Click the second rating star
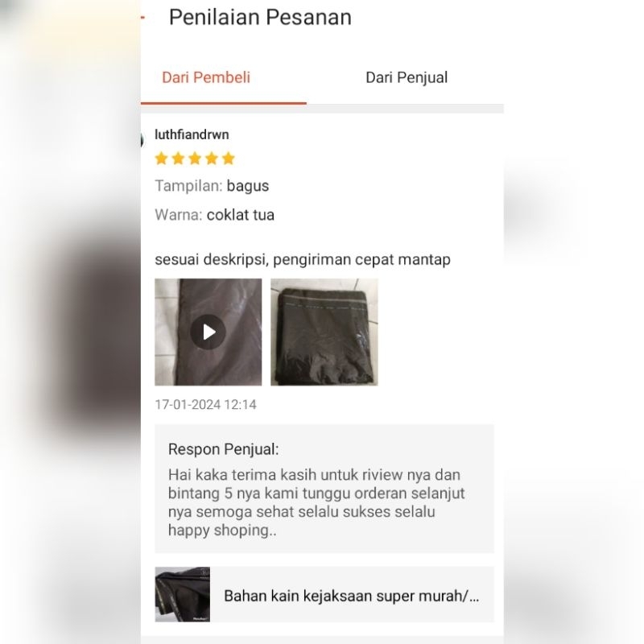 178,158
